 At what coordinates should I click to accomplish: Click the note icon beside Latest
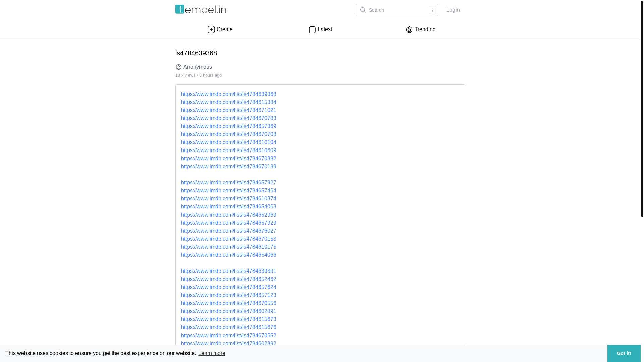click(312, 29)
